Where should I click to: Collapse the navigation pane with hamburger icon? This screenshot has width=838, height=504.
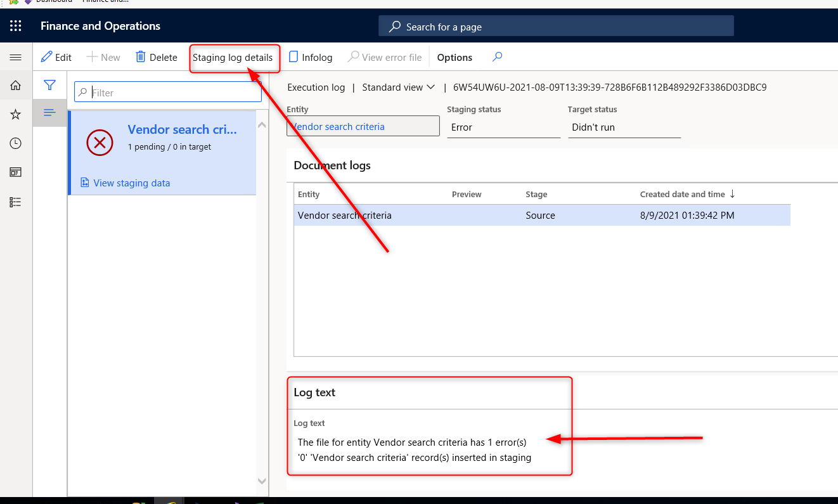(15, 56)
